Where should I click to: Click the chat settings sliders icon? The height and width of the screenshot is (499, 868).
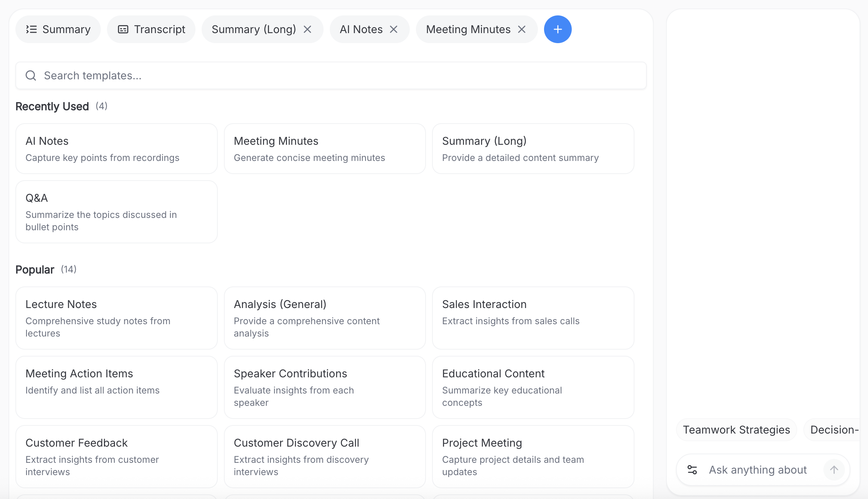692,470
